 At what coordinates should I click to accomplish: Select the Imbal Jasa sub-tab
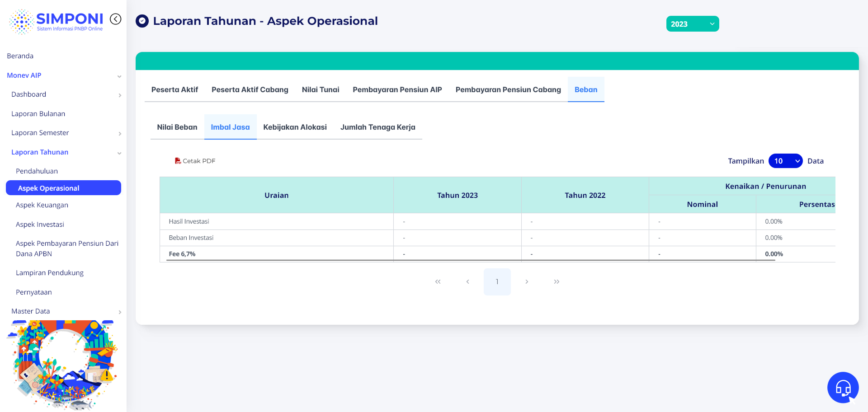230,127
